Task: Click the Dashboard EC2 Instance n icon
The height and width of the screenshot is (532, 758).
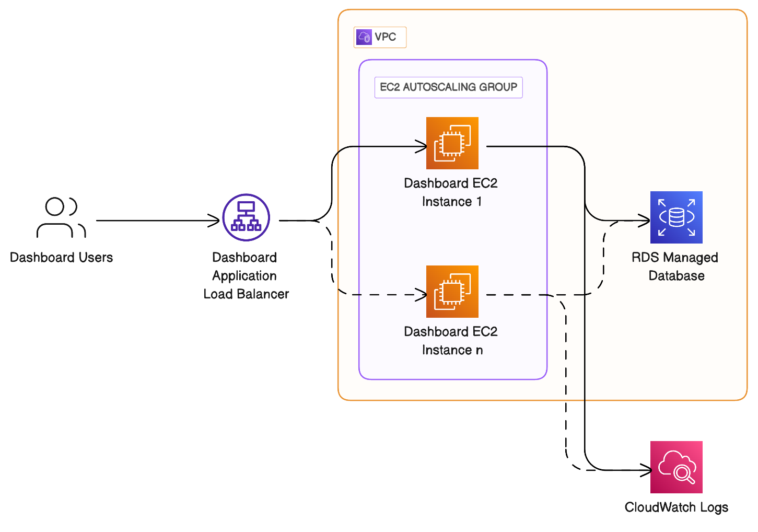Action: click(452, 292)
